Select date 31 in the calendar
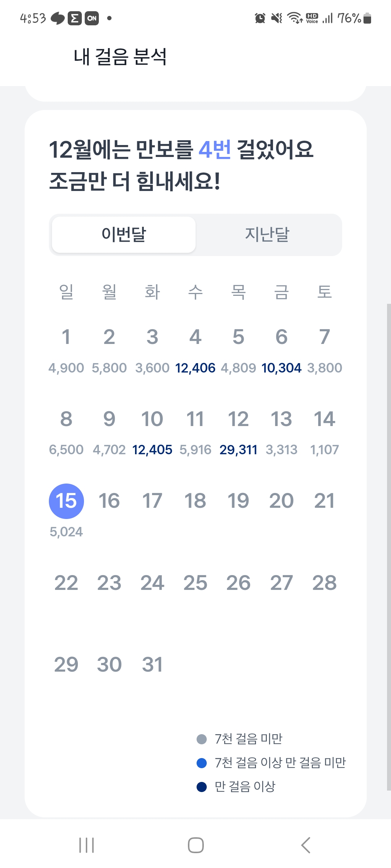 tap(152, 665)
